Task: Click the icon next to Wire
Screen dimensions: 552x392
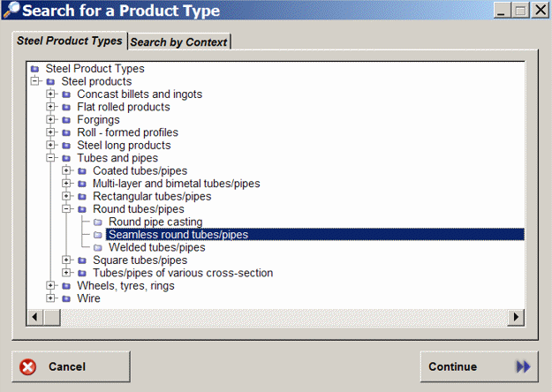Action: (66, 298)
